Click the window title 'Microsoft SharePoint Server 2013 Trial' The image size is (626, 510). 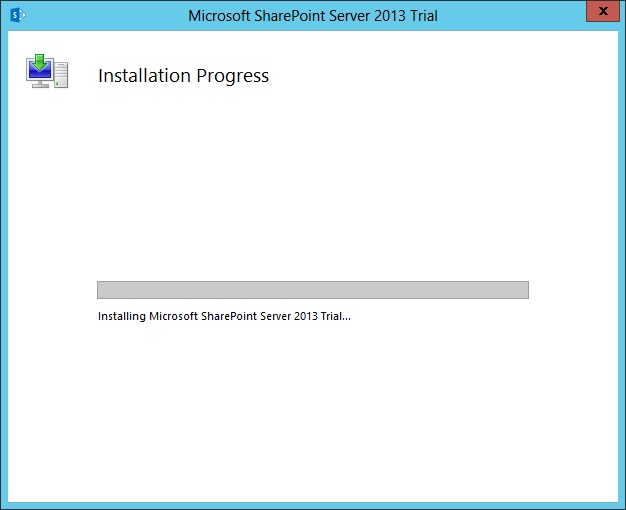point(313,16)
